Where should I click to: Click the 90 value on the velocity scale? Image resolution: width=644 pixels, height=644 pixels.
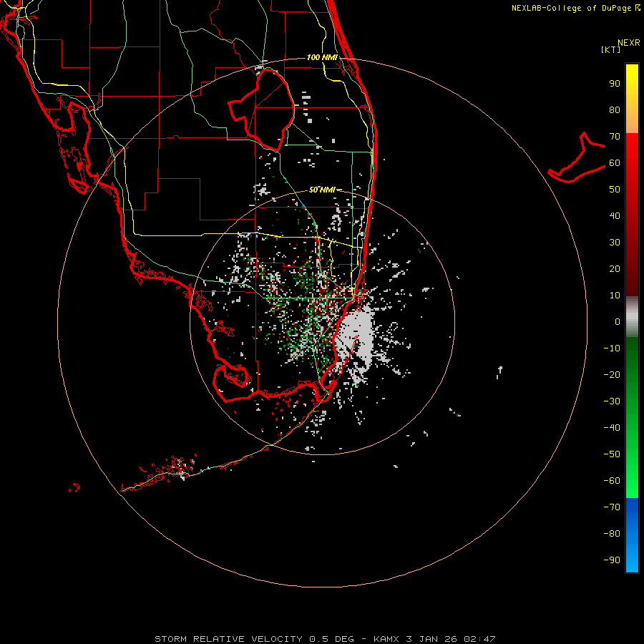point(615,84)
